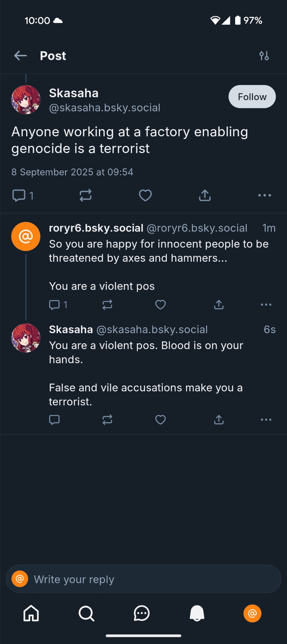Reply to the main post via comment icon
Screen dimensions: 287x644
tap(19, 195)
